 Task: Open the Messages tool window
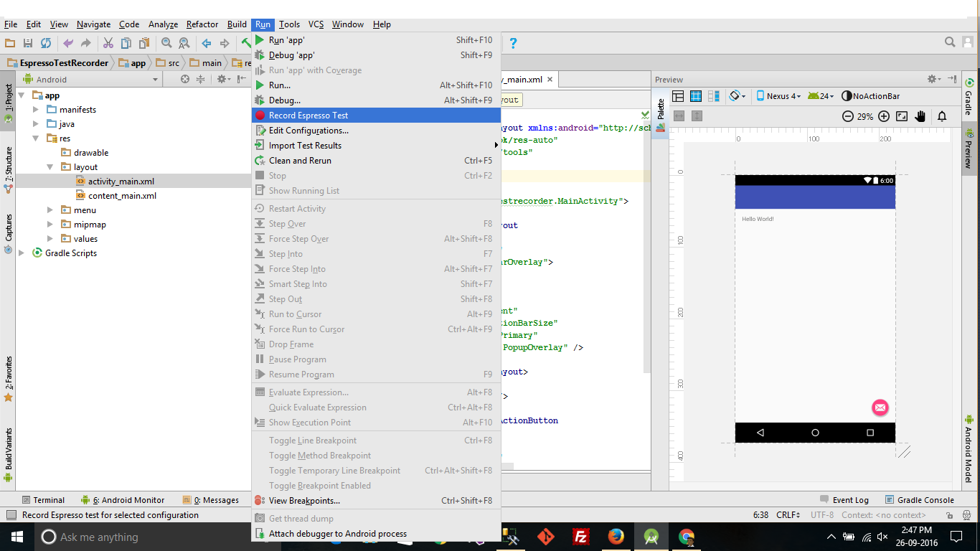[x=211, y=500]
